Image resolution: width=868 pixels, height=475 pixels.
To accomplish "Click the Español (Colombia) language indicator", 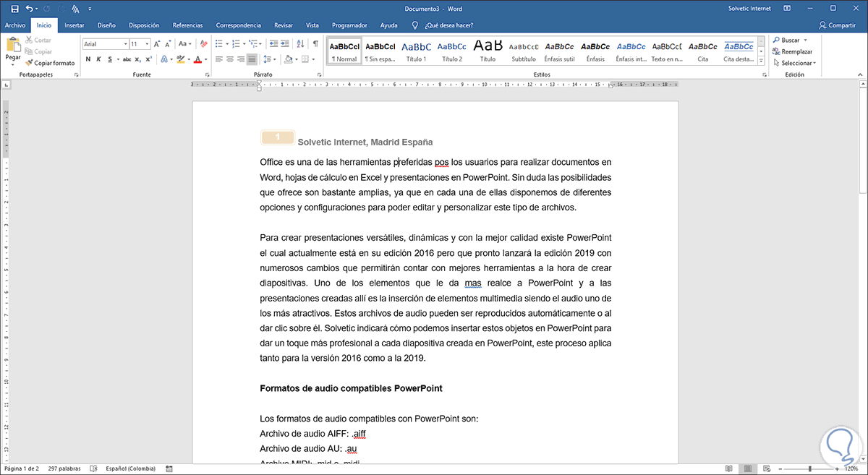I will point(130,468).
